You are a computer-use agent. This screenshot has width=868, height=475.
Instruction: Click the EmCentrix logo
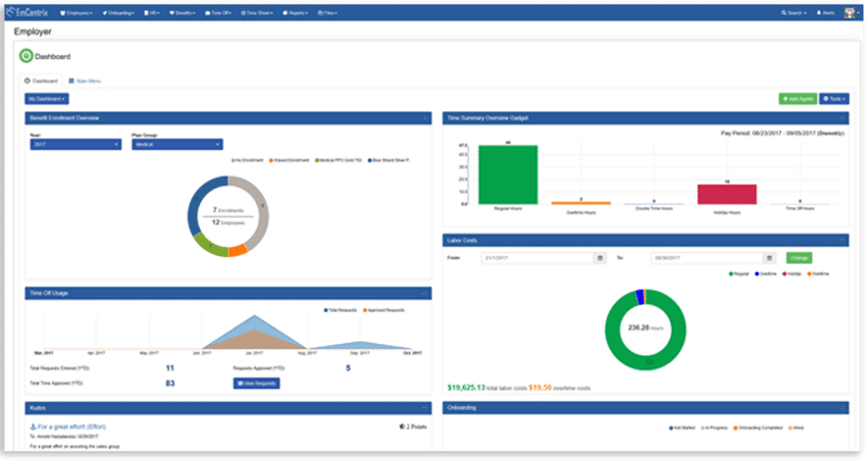point(28,12)
